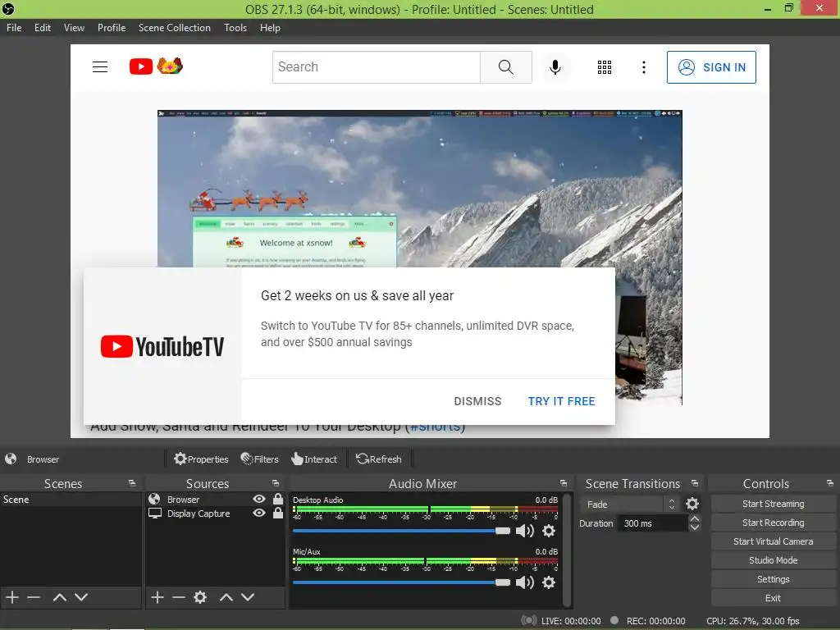
Task: Move the source down with arrow
Action: coord(248,597)
